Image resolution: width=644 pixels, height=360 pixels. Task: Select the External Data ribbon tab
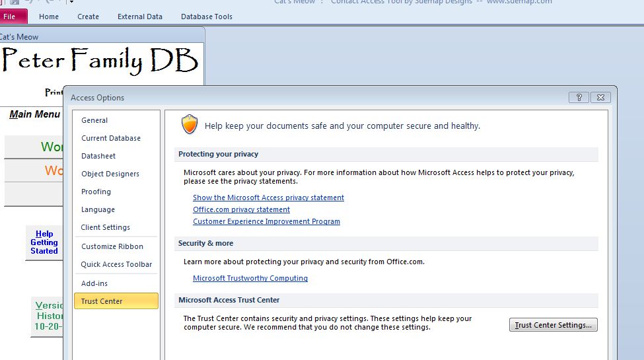pyautogui.click(x=139, y=17)
